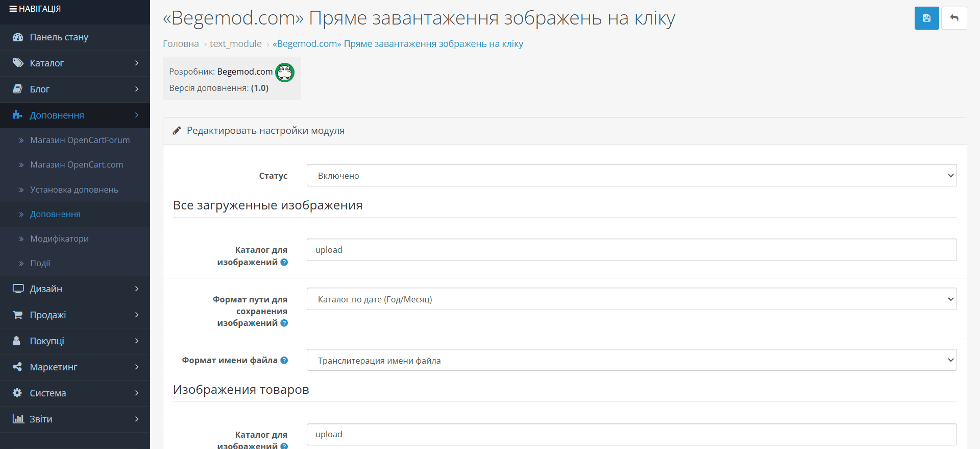Follow the text_module breadcrumb link
The height and width of the screenshot is (449, 980).
coord(236,44)
